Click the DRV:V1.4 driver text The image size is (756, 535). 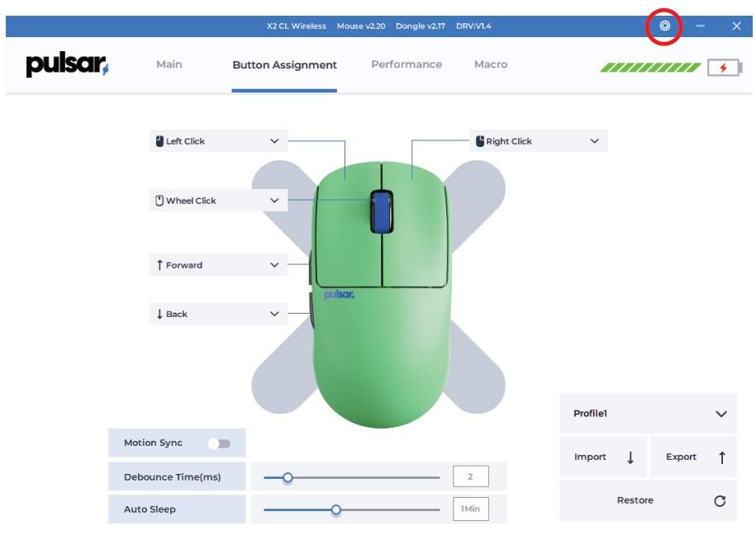click(x=473, y=26)
